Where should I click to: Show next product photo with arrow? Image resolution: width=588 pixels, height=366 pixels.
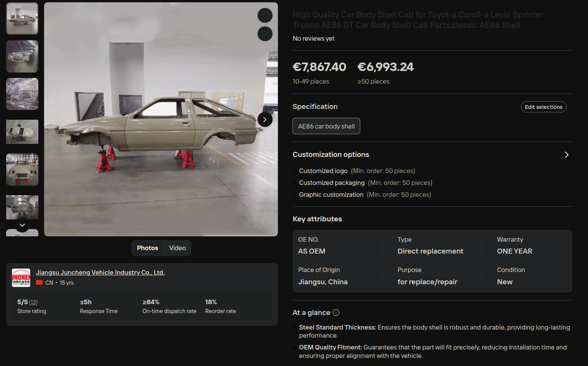pyautogui.click(x=265, y=120)
